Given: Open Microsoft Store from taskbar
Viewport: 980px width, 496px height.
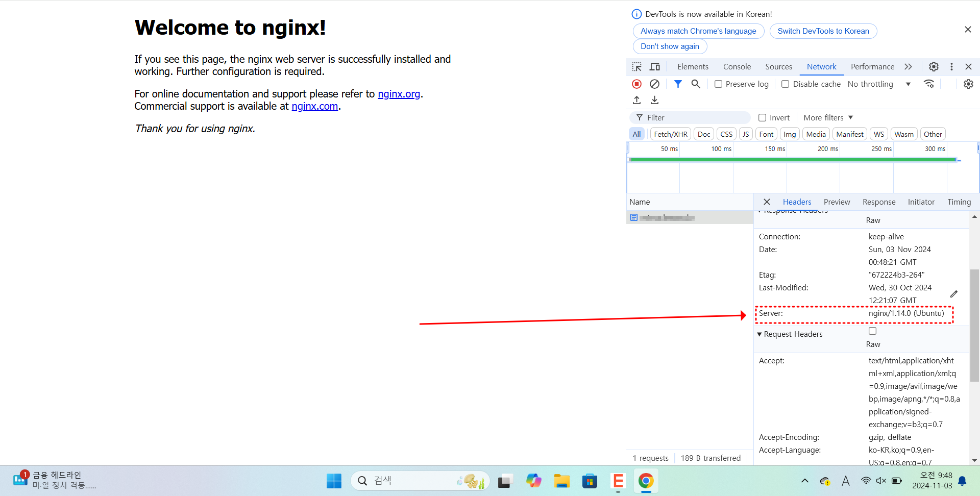Looking at the screenshot, I should [590, 481].
